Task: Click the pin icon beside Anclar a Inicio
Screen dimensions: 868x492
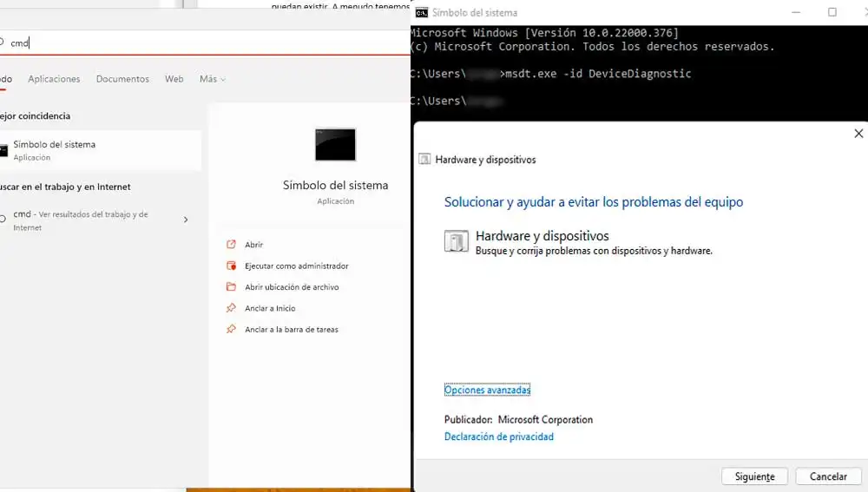Action: (232, 308)
